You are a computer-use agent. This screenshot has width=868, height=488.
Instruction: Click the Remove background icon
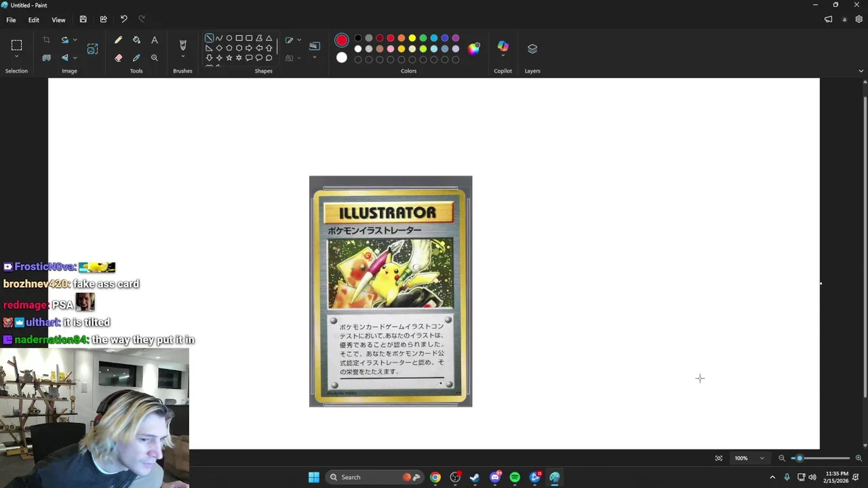point(46,58)
